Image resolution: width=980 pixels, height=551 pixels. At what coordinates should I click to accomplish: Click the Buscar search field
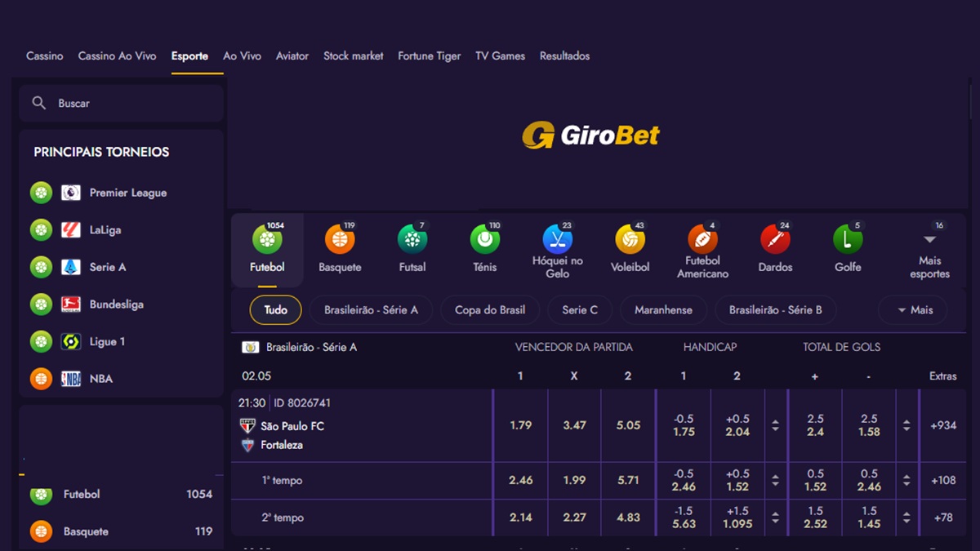(x=121, y=104)
